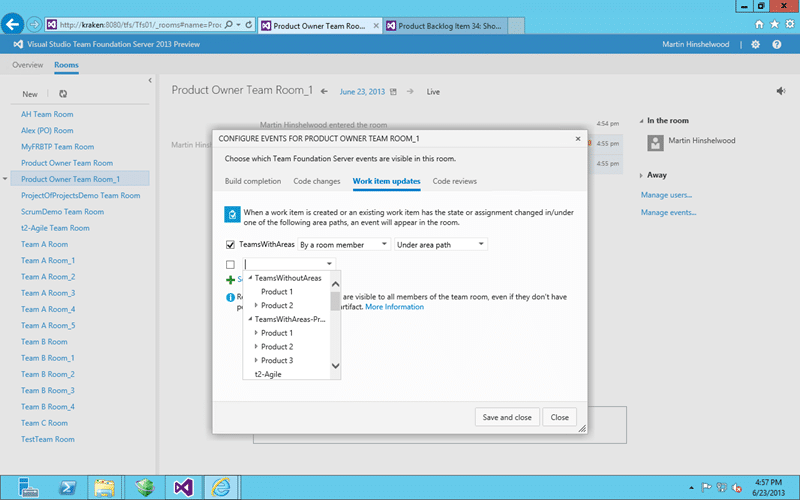Open TFS settings gear in header
This screenshot has height=500, width=800.
pyautogui.click(x=756, y=44)
